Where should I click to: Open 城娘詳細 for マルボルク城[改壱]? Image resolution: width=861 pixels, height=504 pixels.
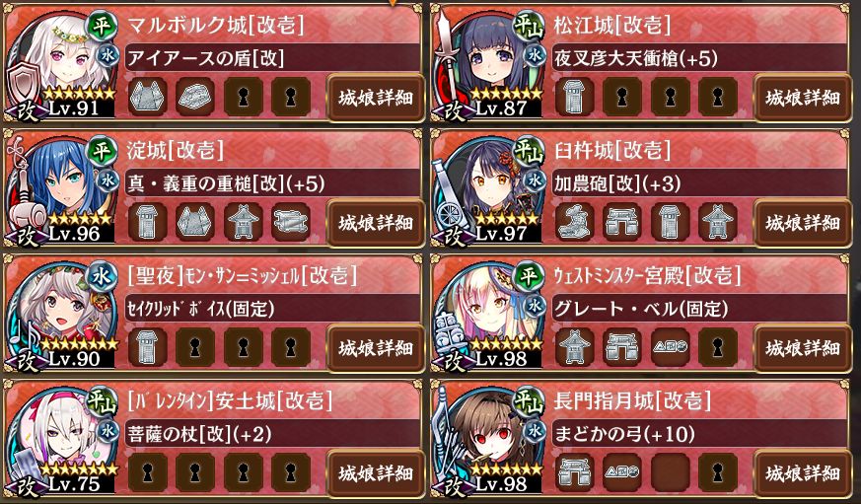click(x=376, y=99)
